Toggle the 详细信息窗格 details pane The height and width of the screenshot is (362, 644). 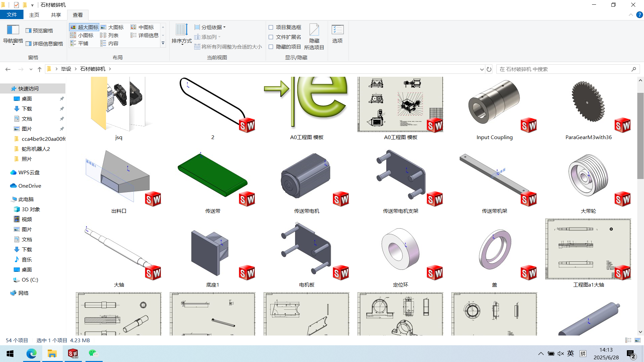pyautogui.click(x=44, y=44)
